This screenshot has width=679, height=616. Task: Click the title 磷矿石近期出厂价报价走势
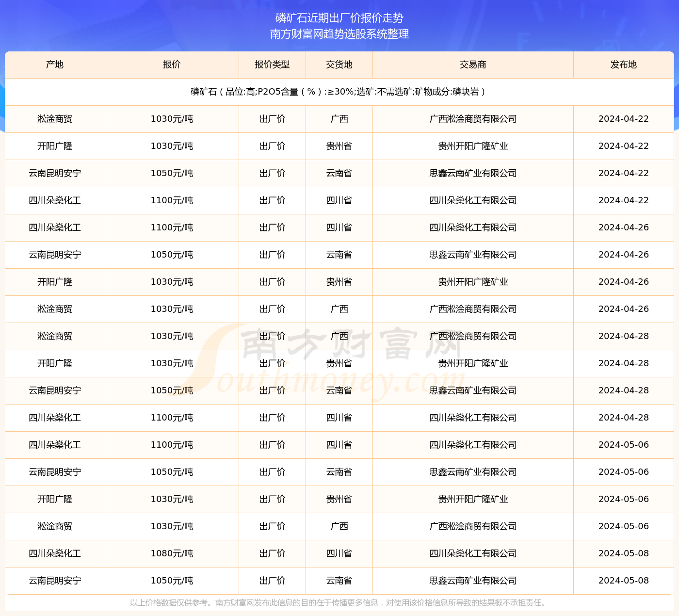(339, 18)
